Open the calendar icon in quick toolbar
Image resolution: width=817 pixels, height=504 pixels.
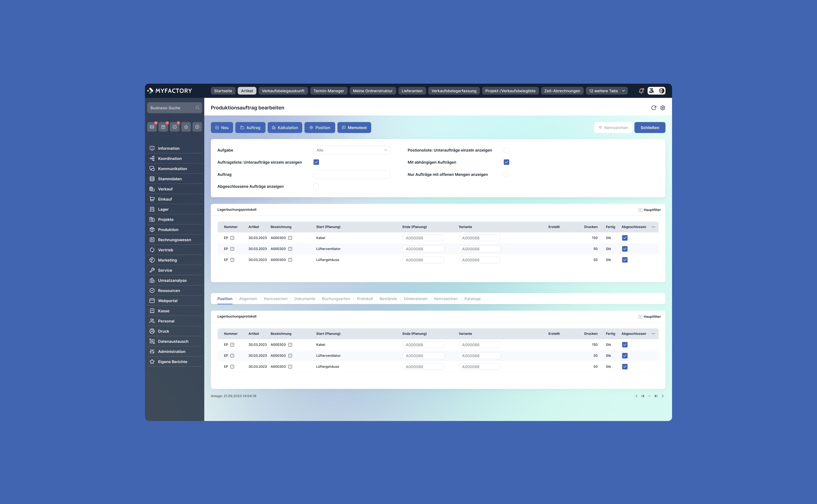pos(163,127)
